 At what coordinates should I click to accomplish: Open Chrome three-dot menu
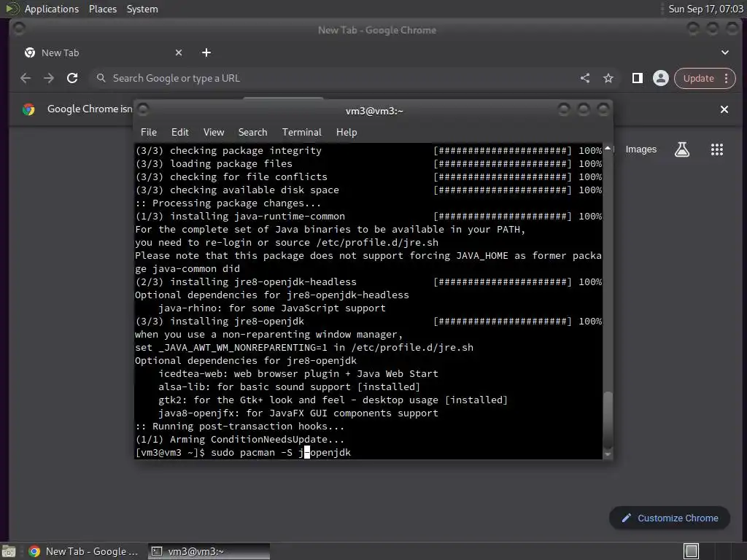pyautogui.click(x=726, y=78)
